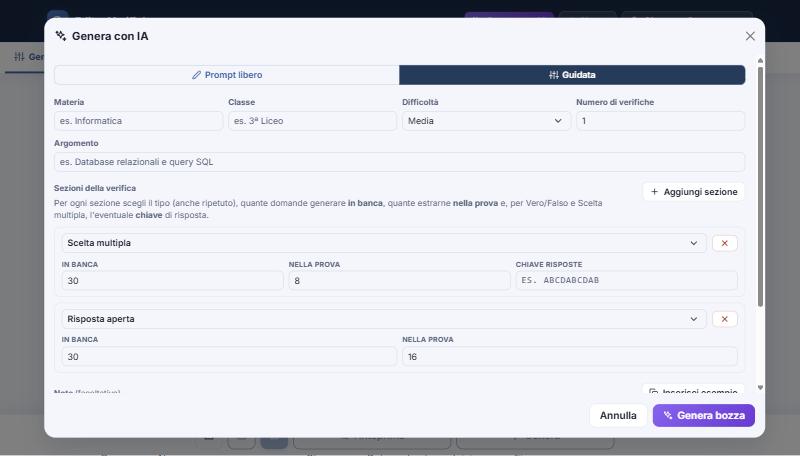Click Genera bozza button
The height and width of the screenshot is (456, 800).
click(704, 415)
